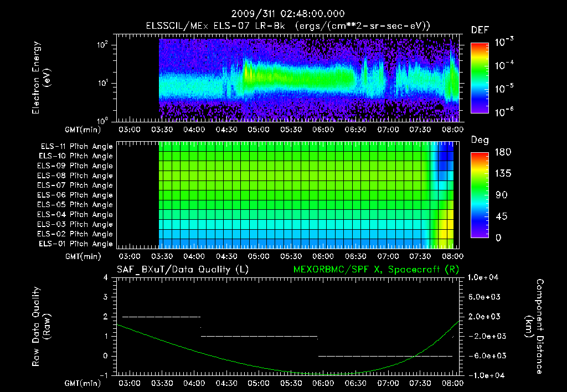Select the ELS-05 Pitch Angle row label

click(75, 205)
